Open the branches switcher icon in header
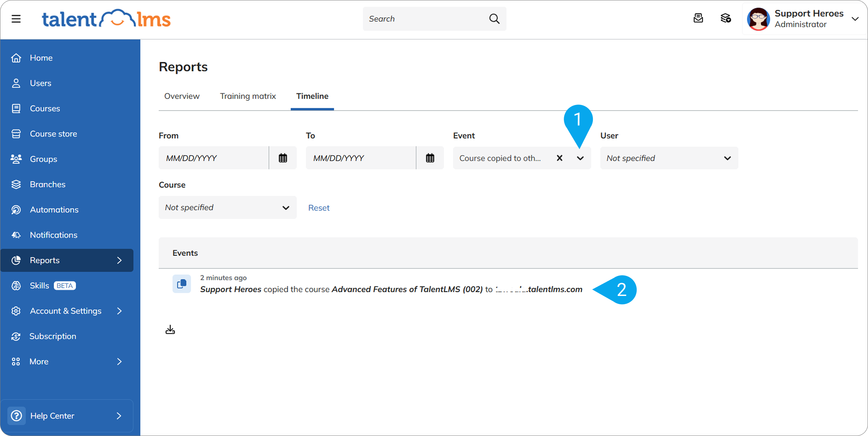 pos(725,18)
